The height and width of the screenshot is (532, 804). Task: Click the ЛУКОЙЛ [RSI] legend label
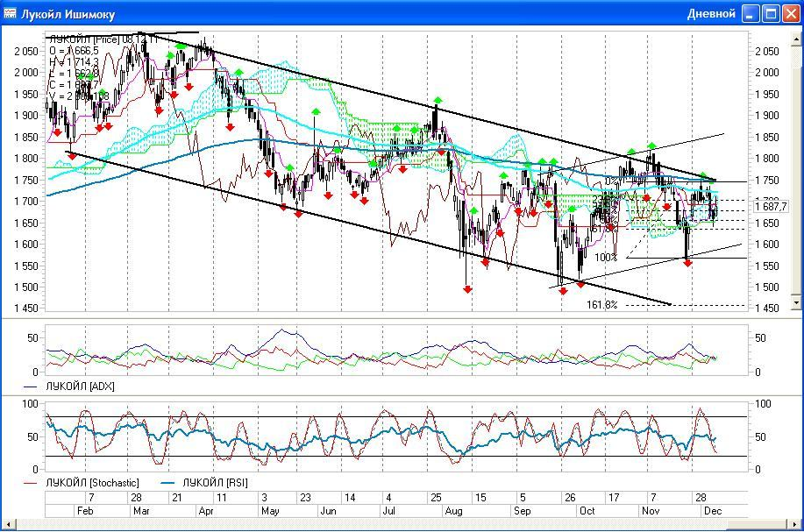[215, 483]
